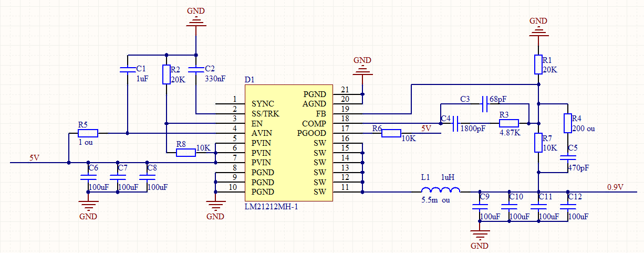Image resolution: width=644 pixels, height=256 pixels.
Task: Select the SS/TRK pin name
Action: [265, 113]
